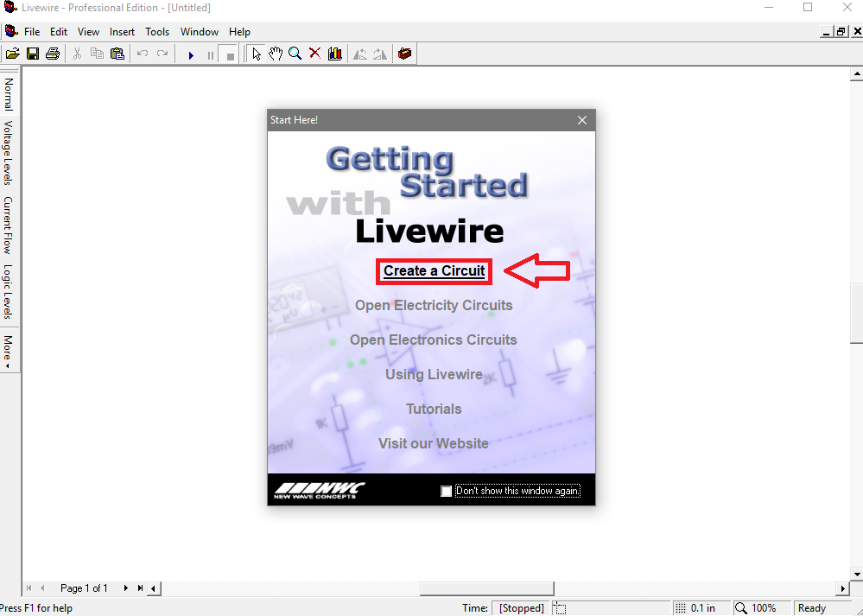Screen dimensions: 863x616
Task: Run the circuit simulation
Action: click(190, 53)
